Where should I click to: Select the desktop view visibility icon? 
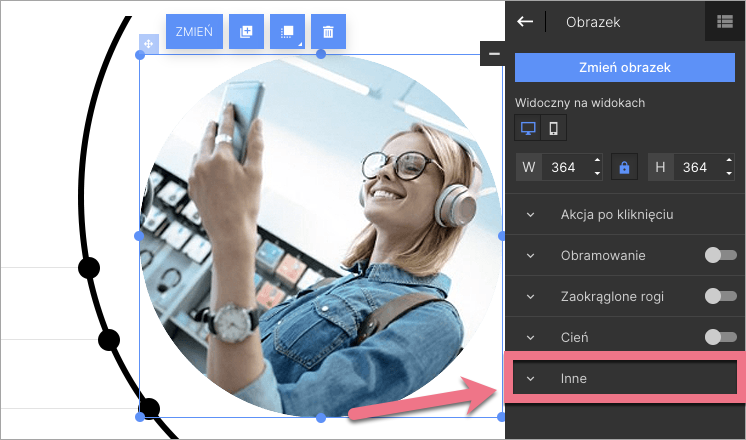pyautogui.click(x=528, y=128)
